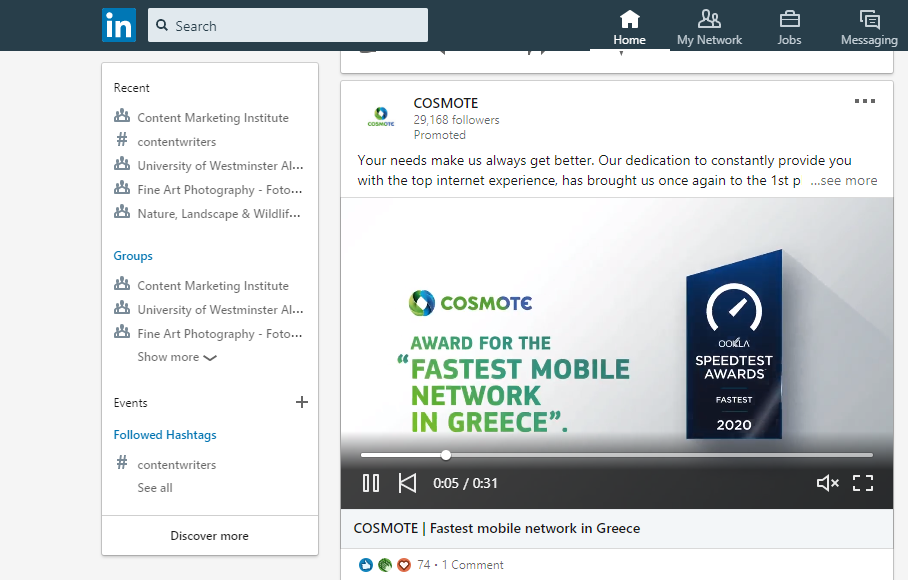Open the Messaging tab

pyautogui.click(x=869, y=27)
